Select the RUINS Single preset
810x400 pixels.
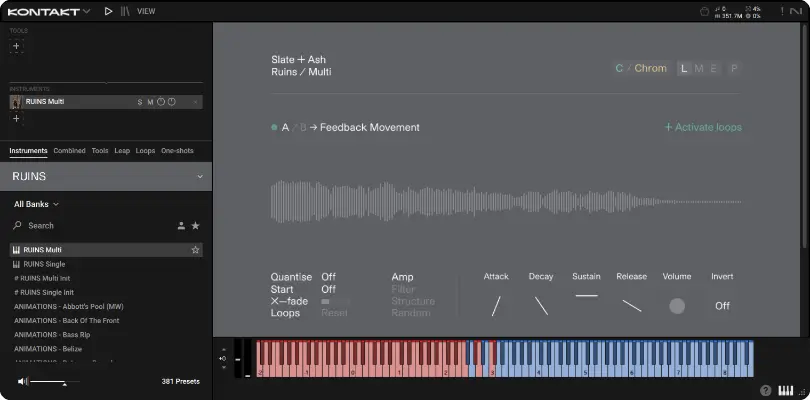(106, 264)
